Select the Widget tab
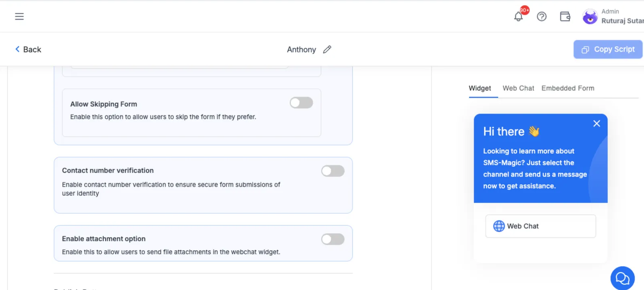 480,88
